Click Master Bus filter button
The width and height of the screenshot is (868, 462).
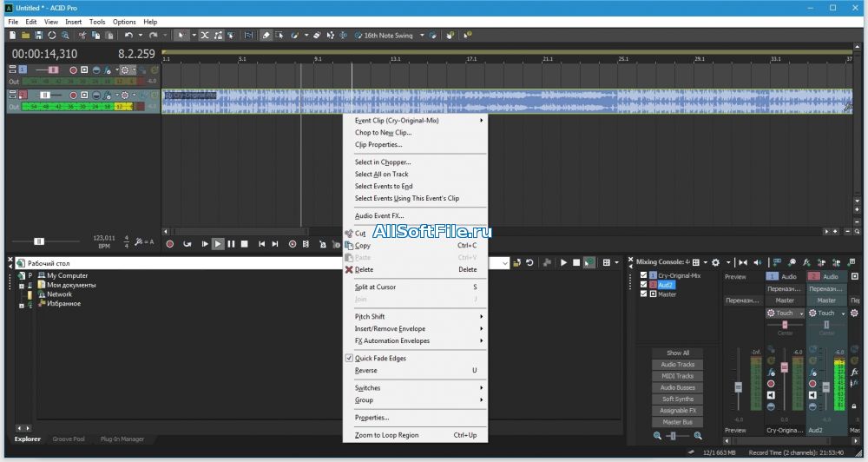coord(678,422)
